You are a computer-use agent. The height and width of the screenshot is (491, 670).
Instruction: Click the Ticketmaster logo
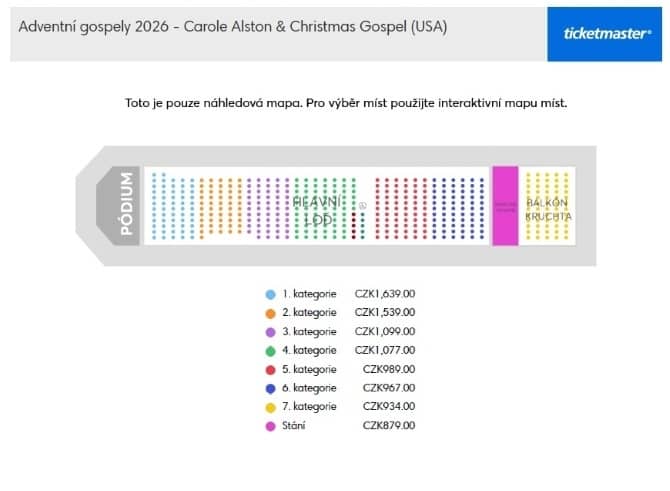click(605, 34)
